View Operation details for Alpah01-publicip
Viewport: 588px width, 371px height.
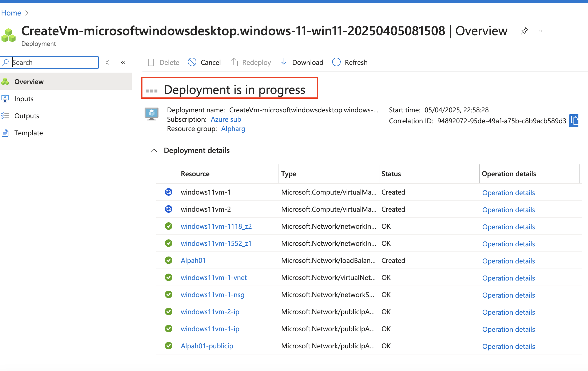[x=508, y=346]
